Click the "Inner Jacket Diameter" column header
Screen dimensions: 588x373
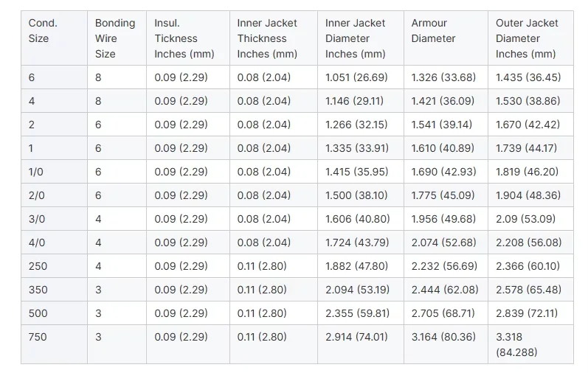point(356,38)
